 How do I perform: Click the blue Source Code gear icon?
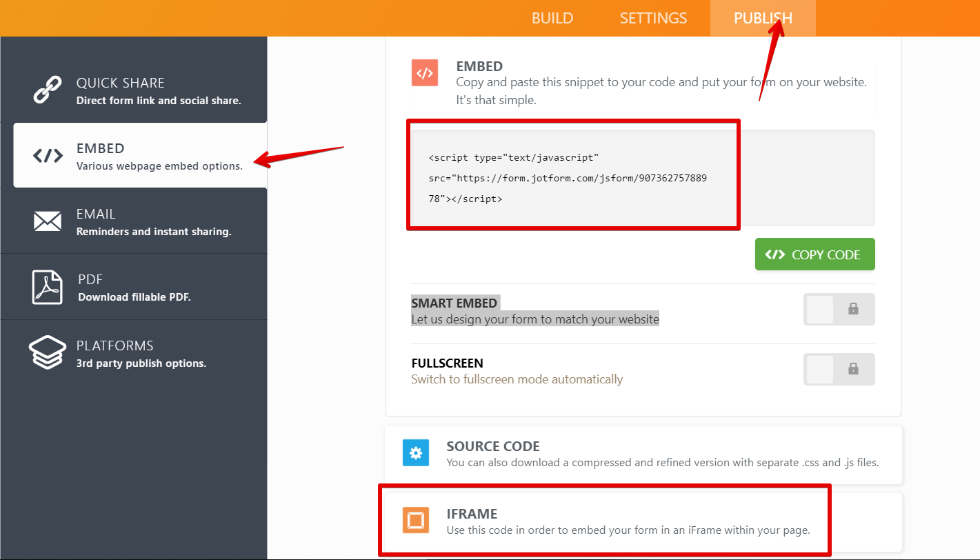pyautogui.click(x=416, y=453)
